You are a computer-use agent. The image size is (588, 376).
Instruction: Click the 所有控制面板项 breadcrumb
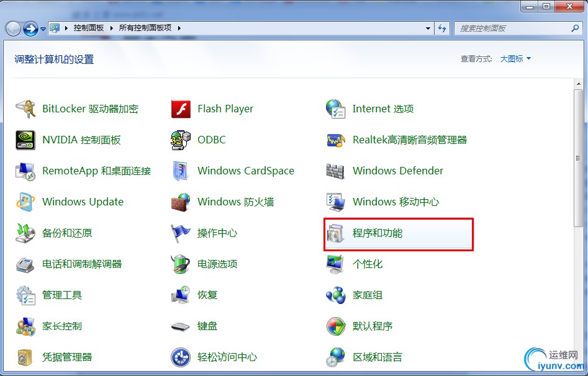click(x=145, y=28)
